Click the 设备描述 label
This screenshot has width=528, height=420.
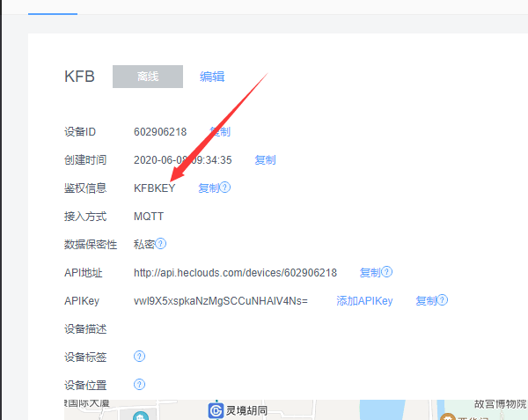point(85,328)
